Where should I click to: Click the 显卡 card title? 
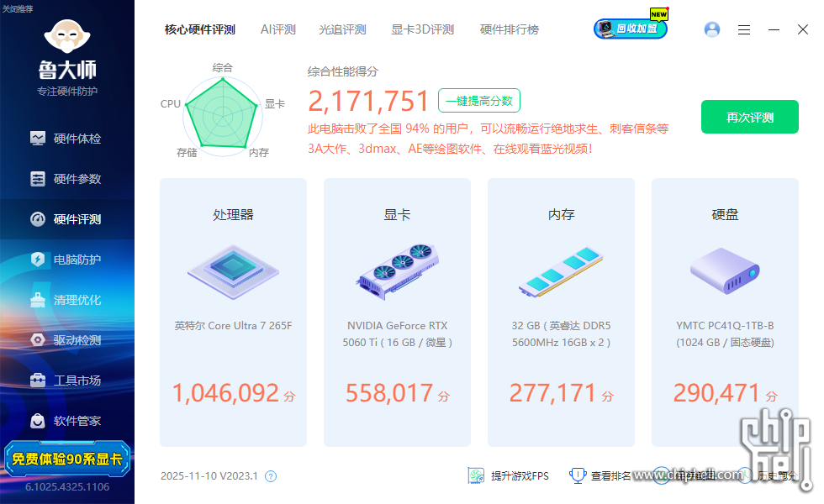click(x=397, y=215)
